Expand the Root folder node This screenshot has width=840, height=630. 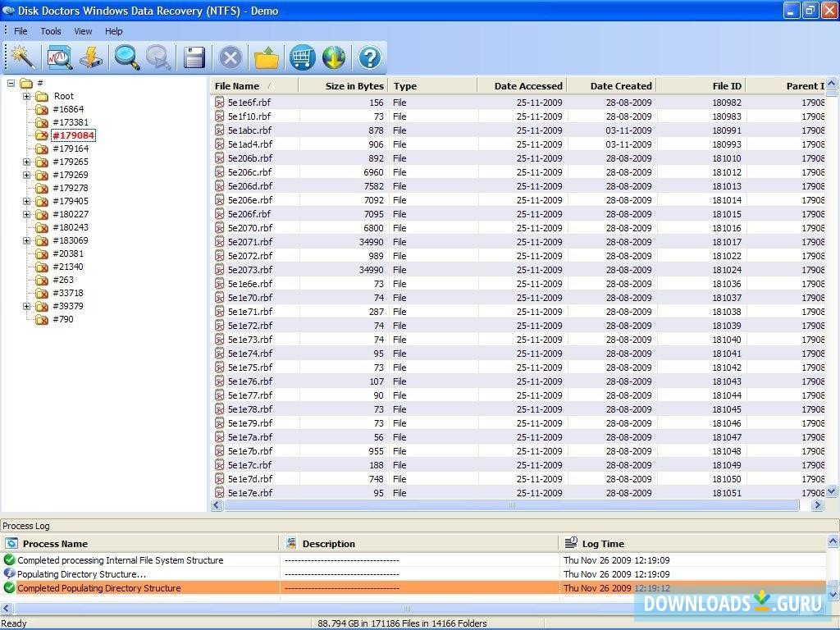pyautogui.click(x=27, y=96)
